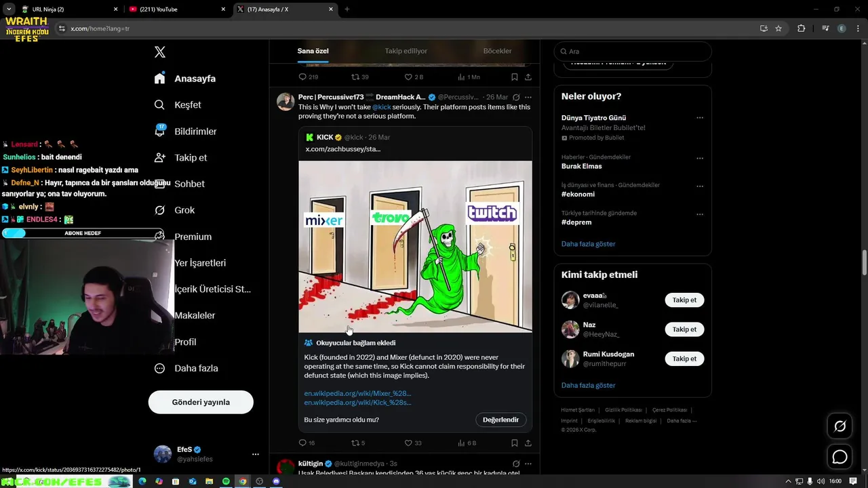868x488 pixels.
Task: Click Gönderi yayınla button
Action: (201, 402)
